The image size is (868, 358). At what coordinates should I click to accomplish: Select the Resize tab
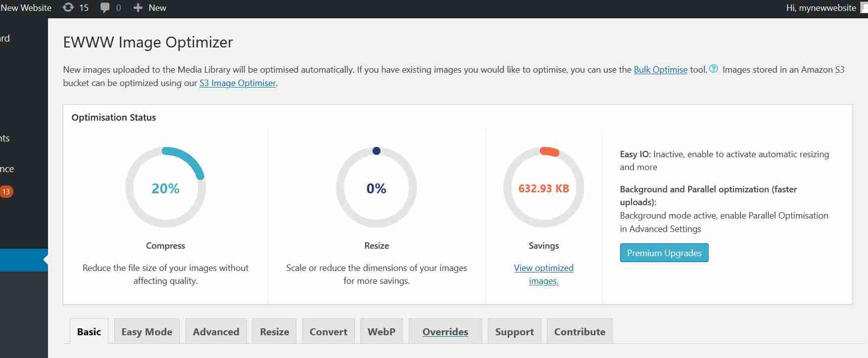pos(274,331)
